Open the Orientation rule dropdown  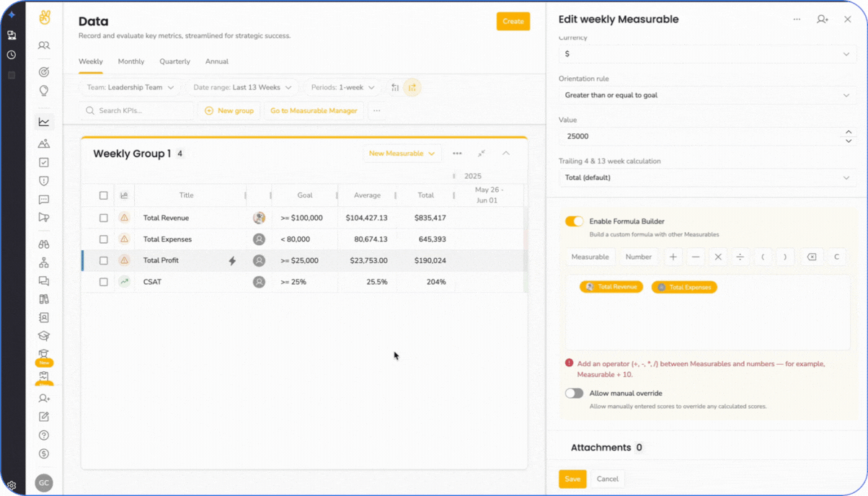pos(707,95)
